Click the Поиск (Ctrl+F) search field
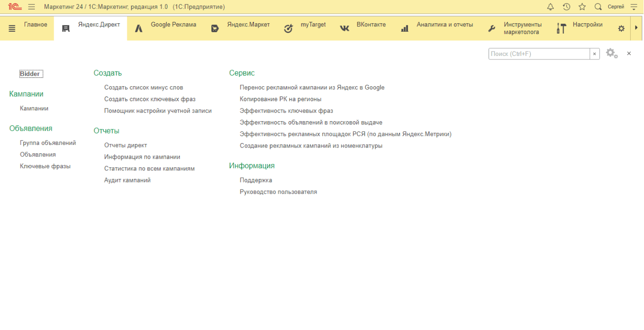 [539, 54]
